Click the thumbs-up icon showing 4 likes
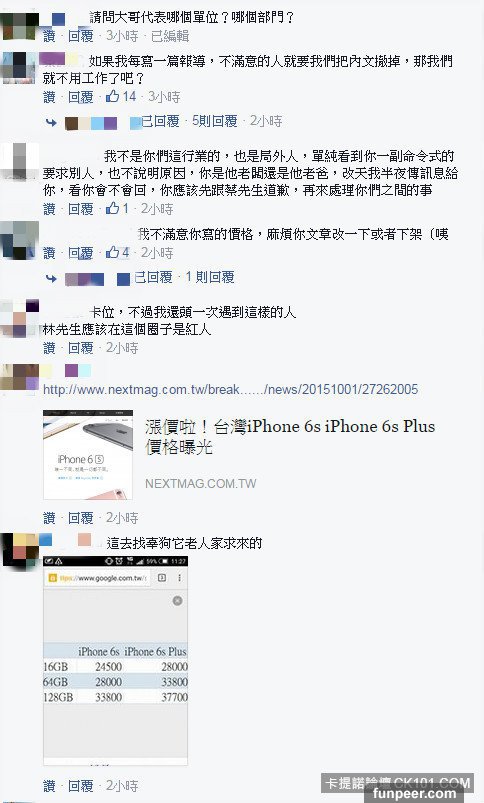484x803 pixels. [113, 252]
